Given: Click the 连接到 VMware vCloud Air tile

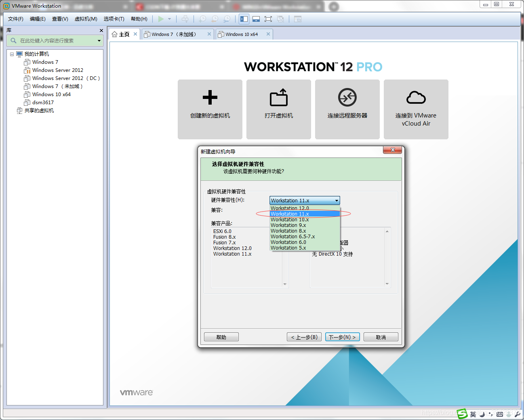Looking at the screenshot, I should point(416,109).
